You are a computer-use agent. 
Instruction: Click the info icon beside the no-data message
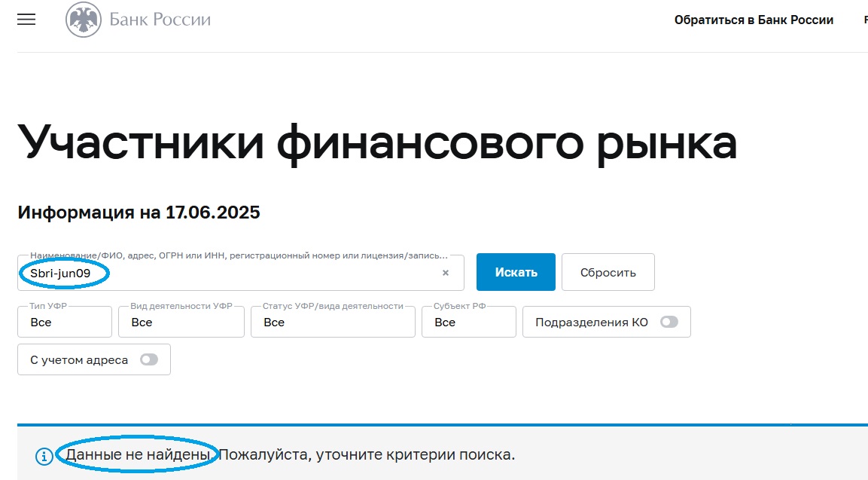click(x=44, y=456)
